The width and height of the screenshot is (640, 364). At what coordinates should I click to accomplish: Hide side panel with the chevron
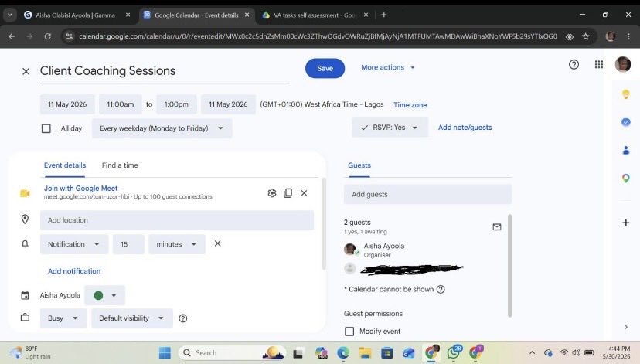[626, 327]
